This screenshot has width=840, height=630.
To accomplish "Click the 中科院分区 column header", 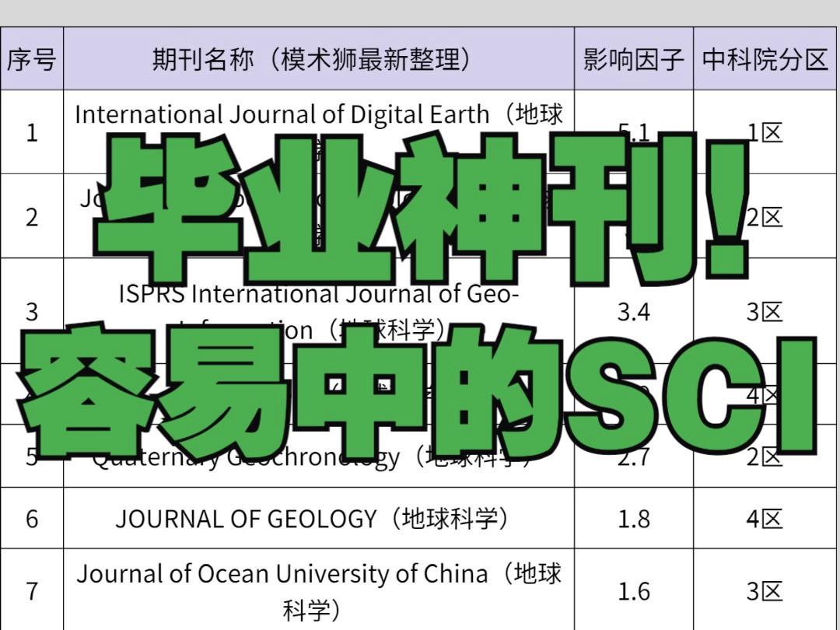I will [x=765, y=59].
